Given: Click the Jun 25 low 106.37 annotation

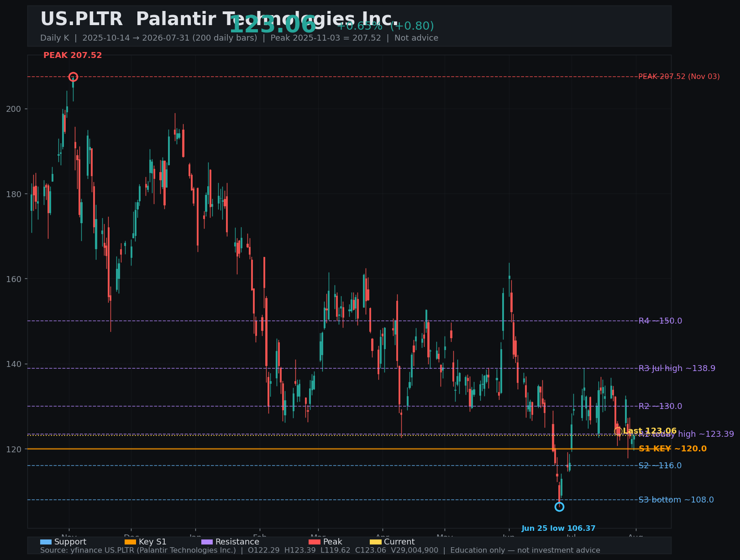Looking at the screenshot, I should 558,529.
